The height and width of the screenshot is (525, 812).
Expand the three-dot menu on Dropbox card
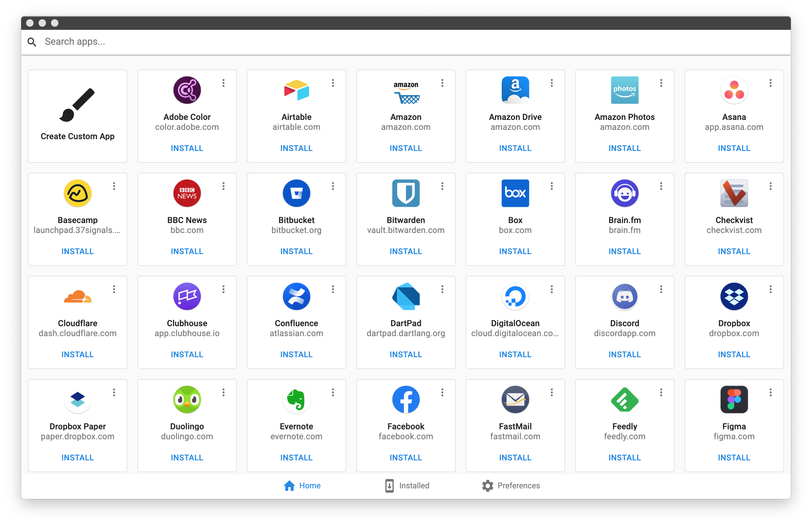[770, 290]
